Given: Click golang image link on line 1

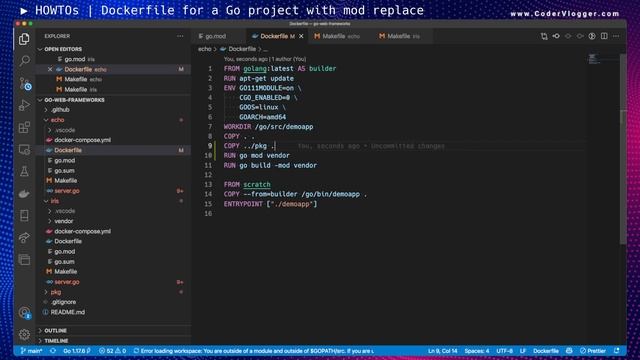Looking at the screenshot, I should (x=255, y=69).
